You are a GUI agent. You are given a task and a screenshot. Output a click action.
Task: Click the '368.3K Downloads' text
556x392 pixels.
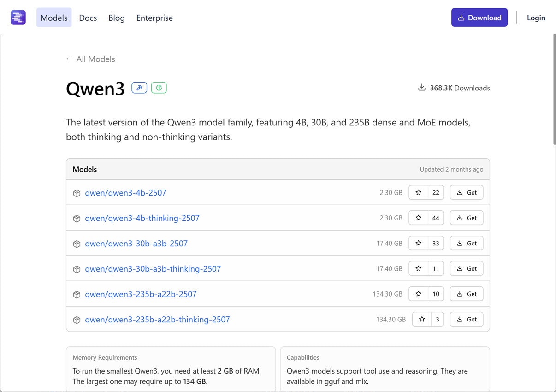coord(460,88)
